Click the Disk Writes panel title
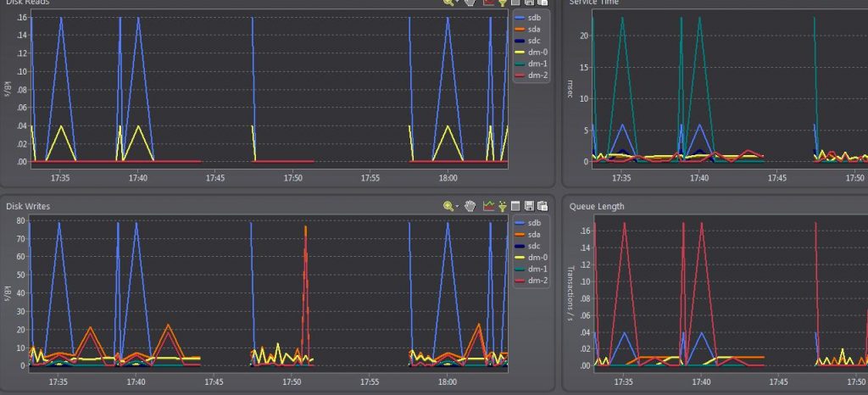Screen dimensions: 868x395 tap(28, 206)
